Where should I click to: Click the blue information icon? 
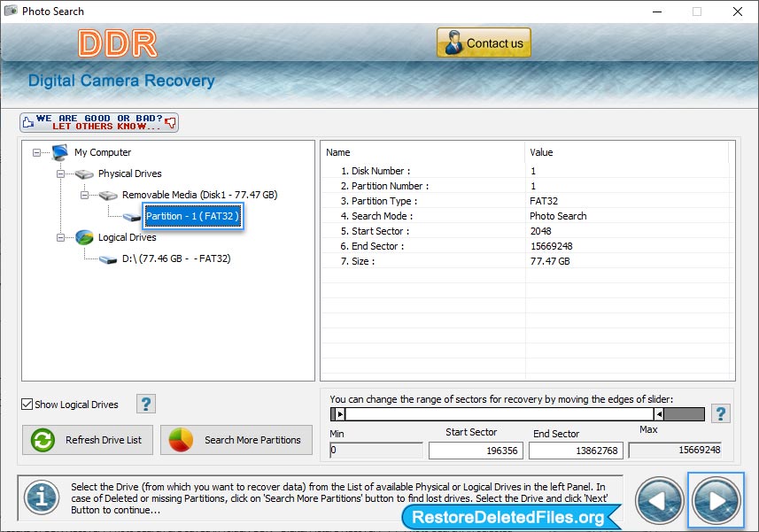pos(43,497)
